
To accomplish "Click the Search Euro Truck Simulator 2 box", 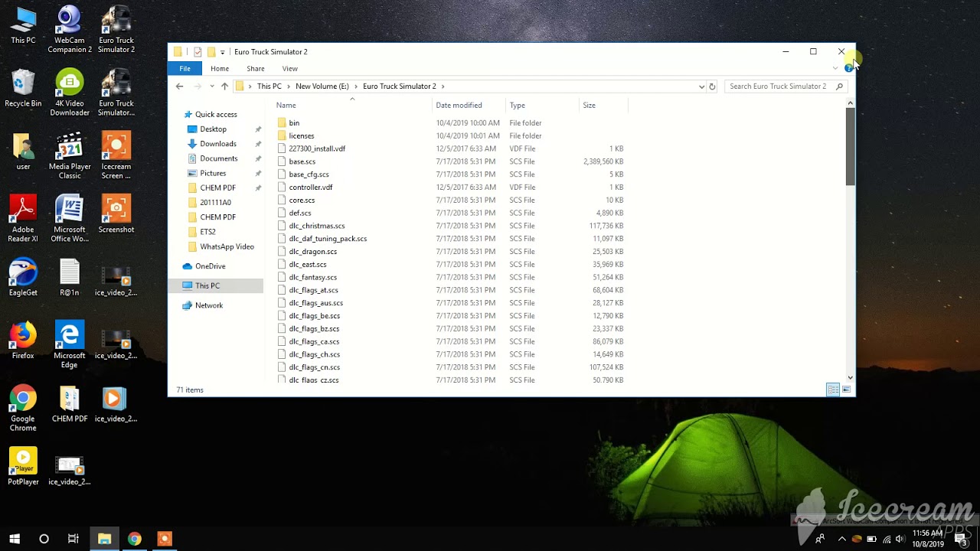I will [785, 86].
